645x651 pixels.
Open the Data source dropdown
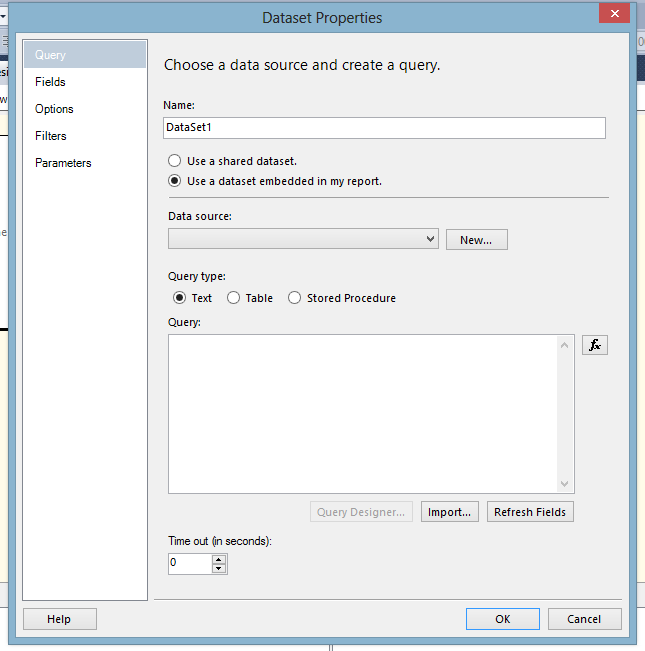pyautogui.click(x=431, y=239)
